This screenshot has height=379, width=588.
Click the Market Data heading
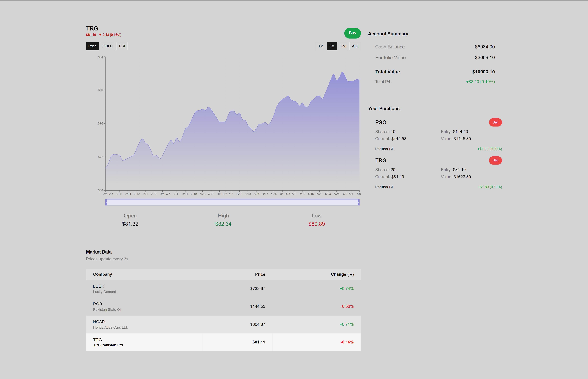[99, 252]
